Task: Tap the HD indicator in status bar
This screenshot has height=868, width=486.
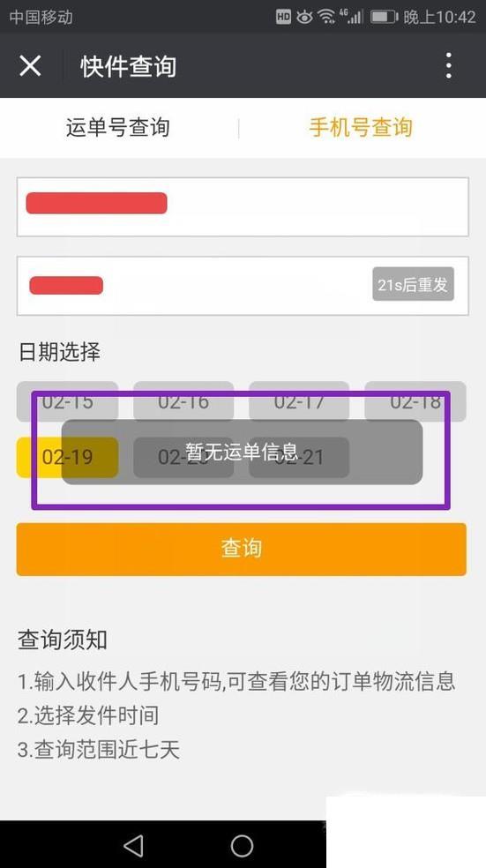Action: (x=283, y=17)
